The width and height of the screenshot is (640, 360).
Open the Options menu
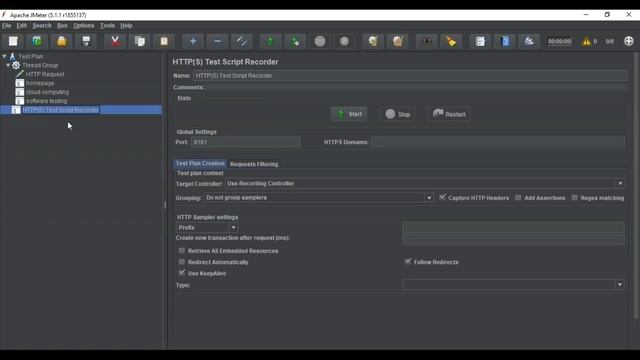(83, 26)
